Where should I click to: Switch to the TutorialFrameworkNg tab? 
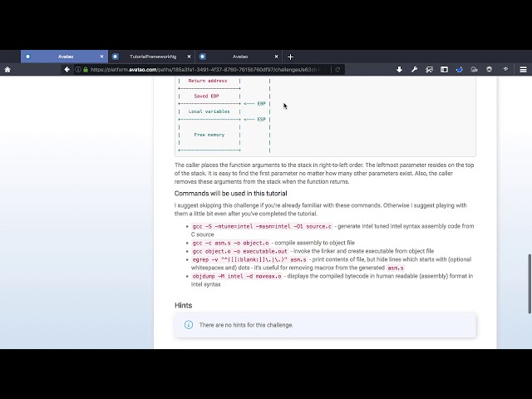(x=151, y=57)
